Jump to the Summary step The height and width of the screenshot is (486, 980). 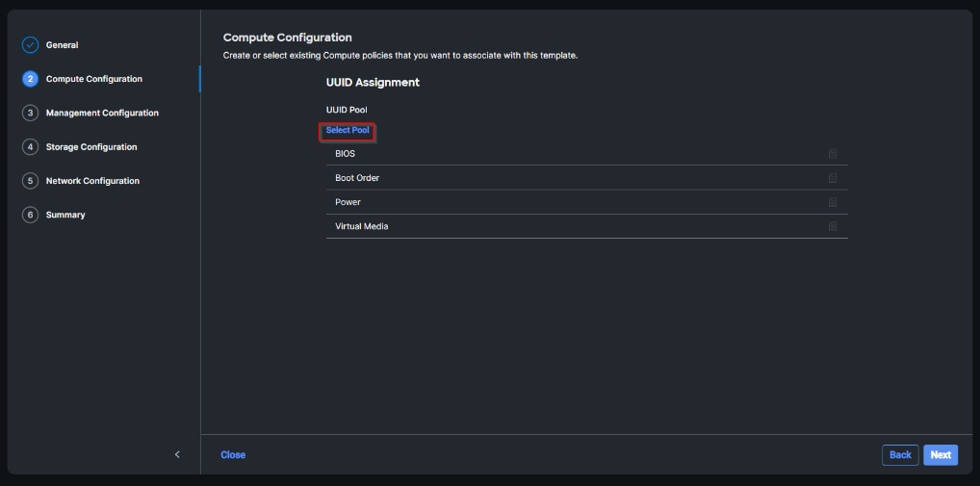coord(65,215)
